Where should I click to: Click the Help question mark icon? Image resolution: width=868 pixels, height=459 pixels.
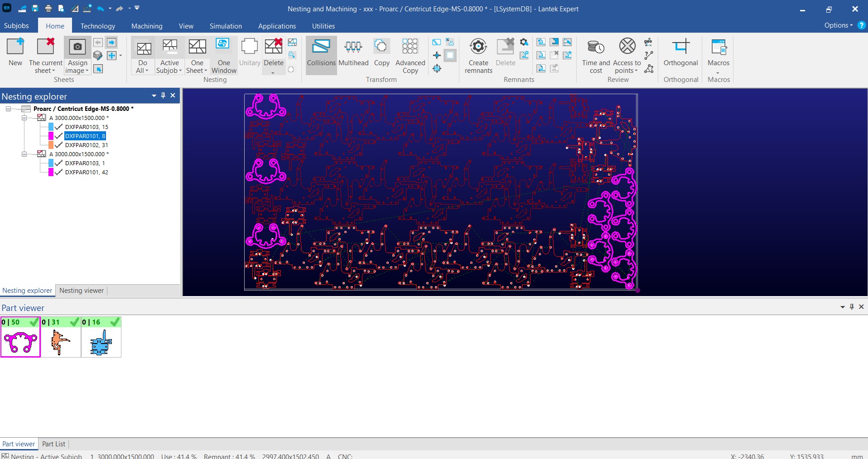[x=861, y=25]
